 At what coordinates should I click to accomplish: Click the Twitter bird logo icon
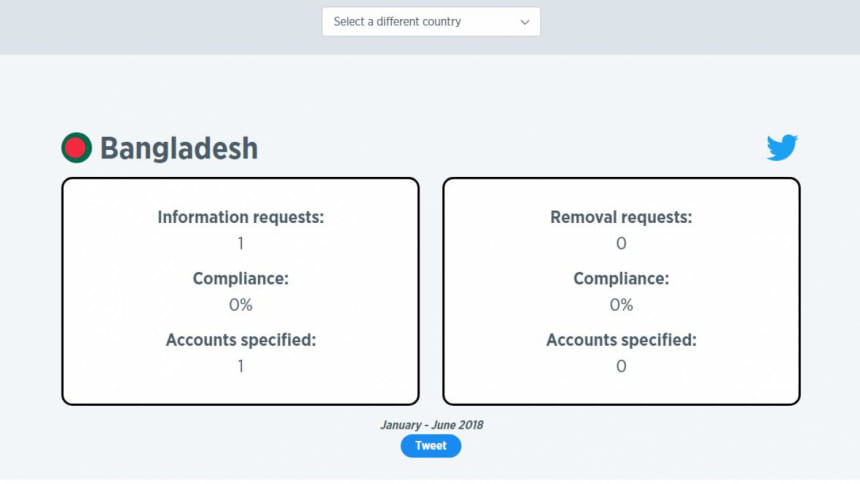point(782,148)
